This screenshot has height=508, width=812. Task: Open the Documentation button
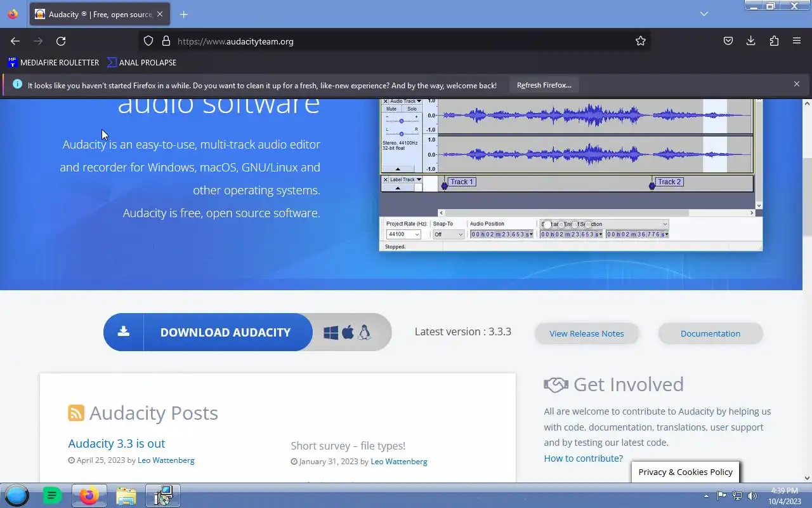coord(710,333)
